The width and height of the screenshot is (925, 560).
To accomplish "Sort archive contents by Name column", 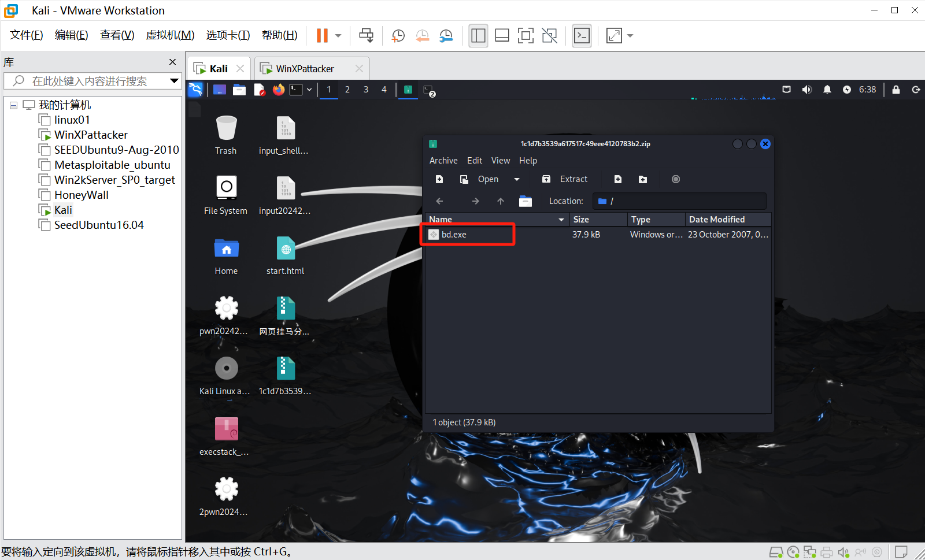I will (497, 220).
